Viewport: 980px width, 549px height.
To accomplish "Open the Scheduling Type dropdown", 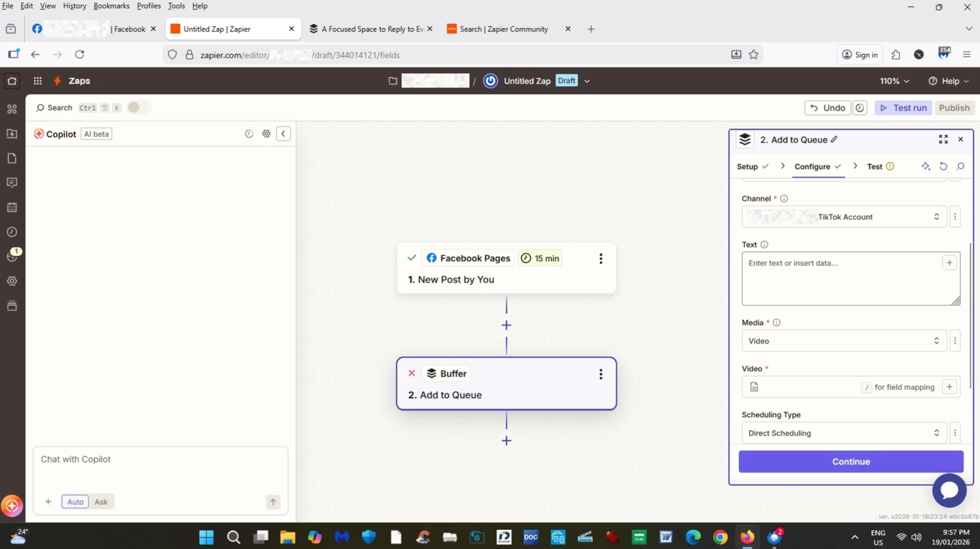I will coord(843,433).
